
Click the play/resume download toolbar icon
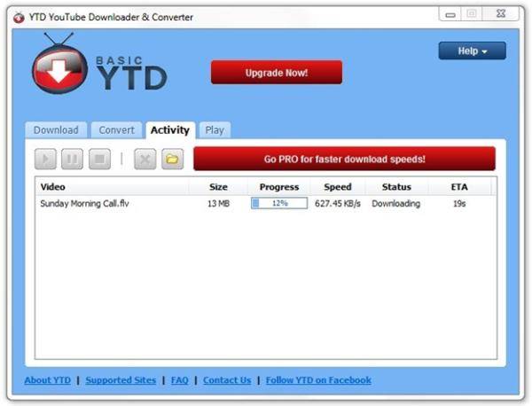coord(45,159)
